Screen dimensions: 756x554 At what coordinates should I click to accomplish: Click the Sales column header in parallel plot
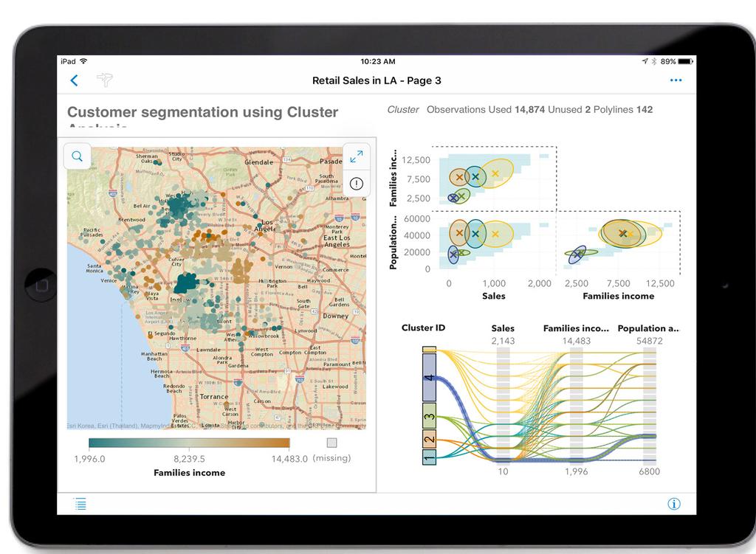click(503, 328)
